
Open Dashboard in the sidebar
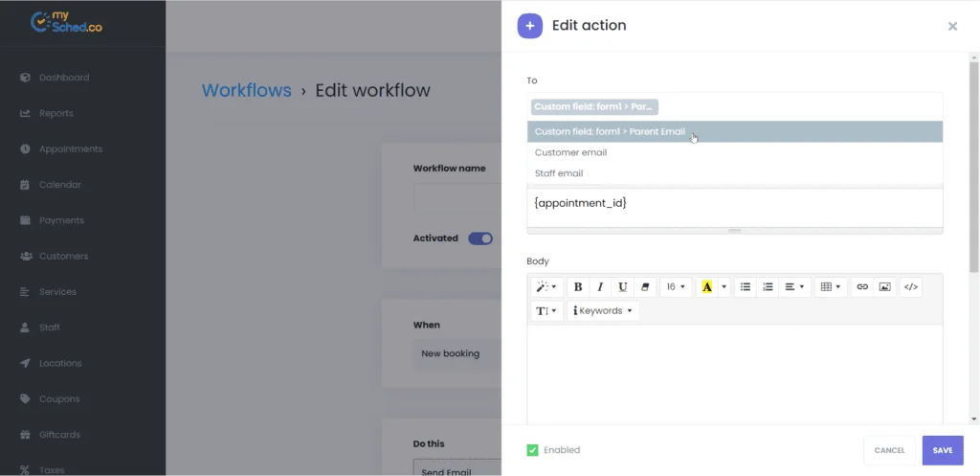(x=64, y=78)
